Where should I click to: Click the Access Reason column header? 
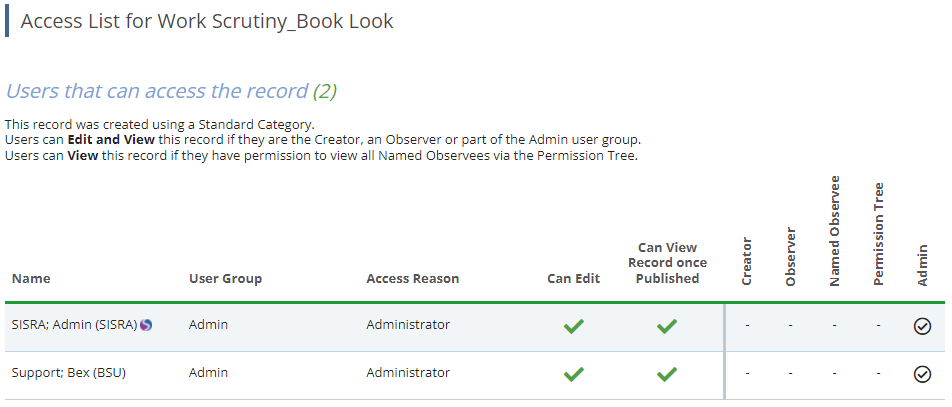point(412,279)
